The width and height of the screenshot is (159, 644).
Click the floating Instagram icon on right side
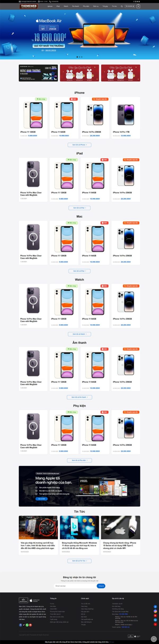[155, 611]
